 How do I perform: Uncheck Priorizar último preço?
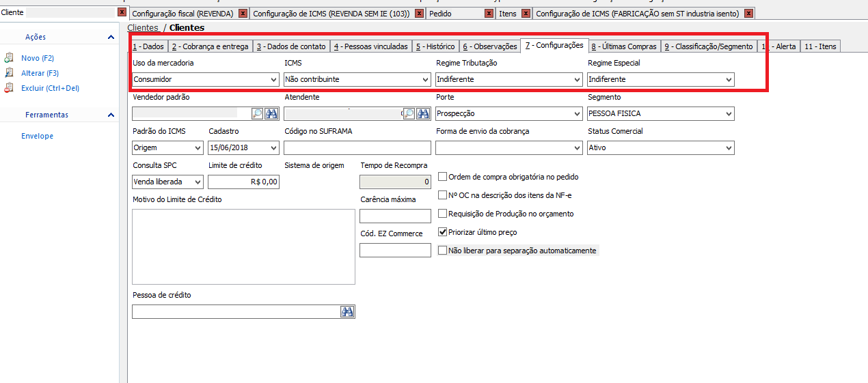442,232
